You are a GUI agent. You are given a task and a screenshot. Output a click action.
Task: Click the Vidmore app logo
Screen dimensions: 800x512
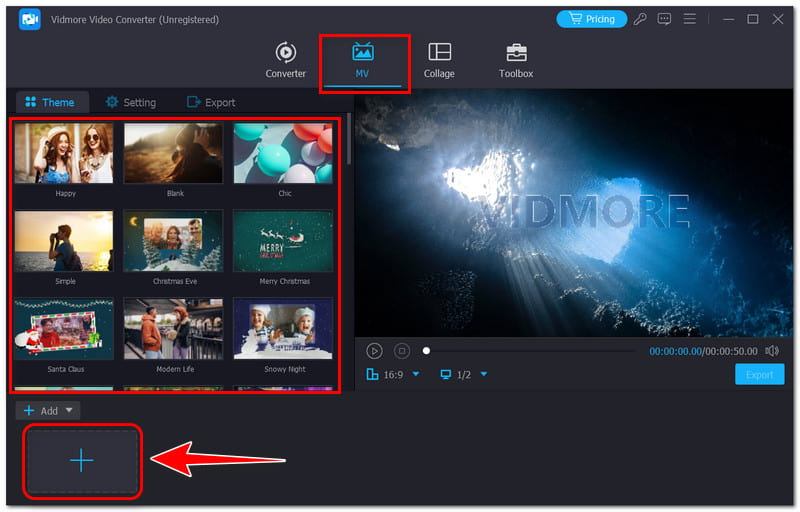(x=30, y=19)
